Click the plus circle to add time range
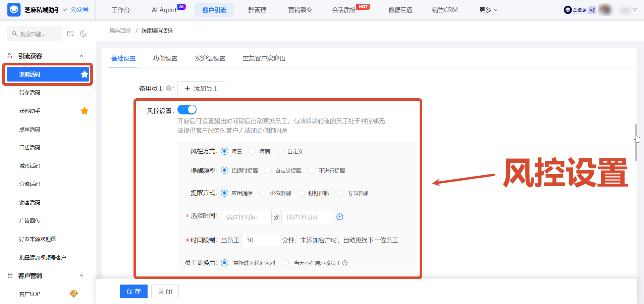The height and width of the screenshot is (304, 644). (340, 217)
